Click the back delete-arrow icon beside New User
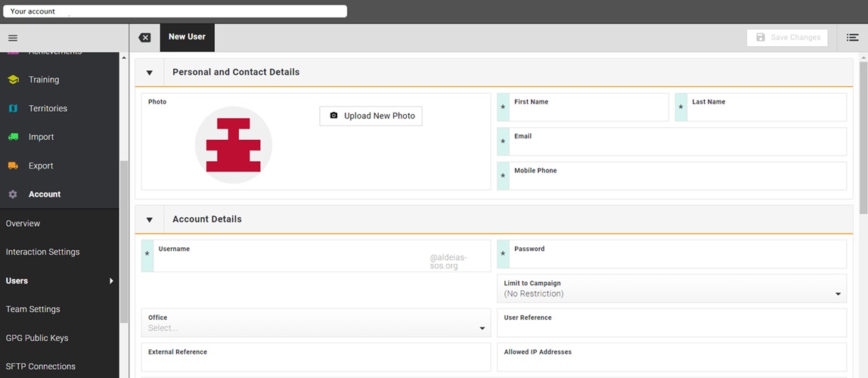868x378 pixels. click(x=144, y=38)
